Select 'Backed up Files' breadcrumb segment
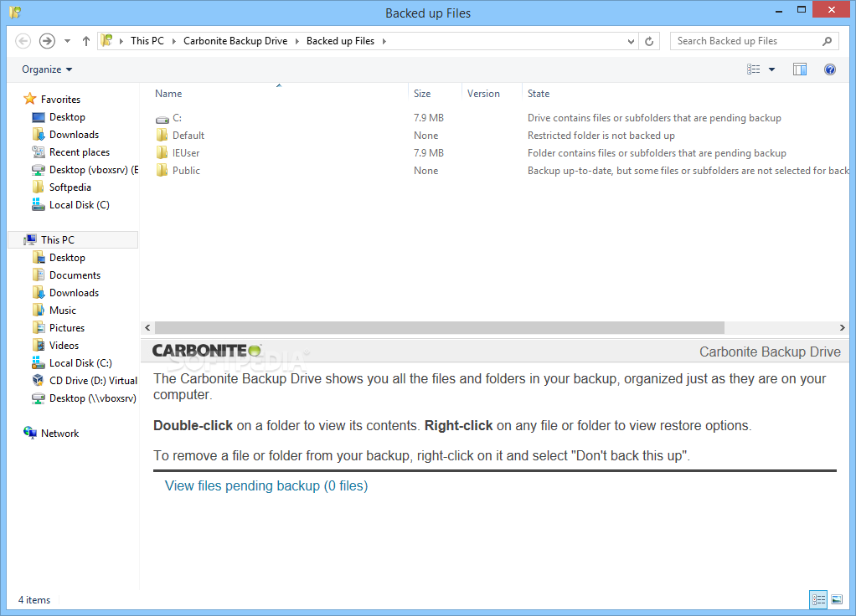Screen dimensions: 856x616 click(340, 41)
